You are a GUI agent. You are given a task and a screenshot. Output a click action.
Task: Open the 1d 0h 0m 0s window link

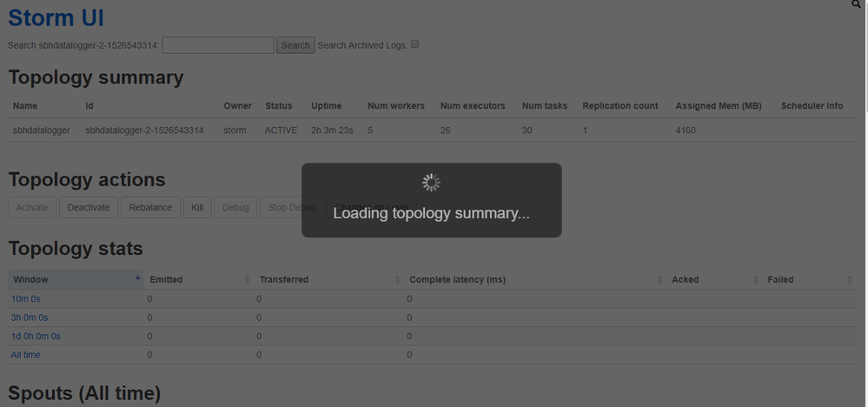point(36,337)
